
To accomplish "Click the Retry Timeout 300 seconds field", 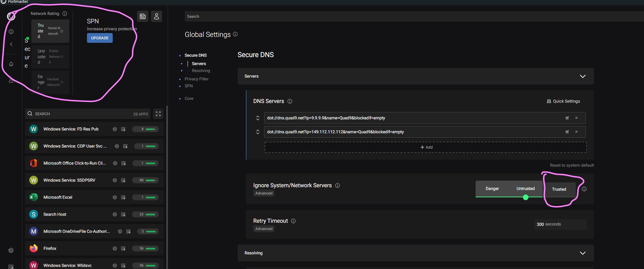I will (560, 224).
